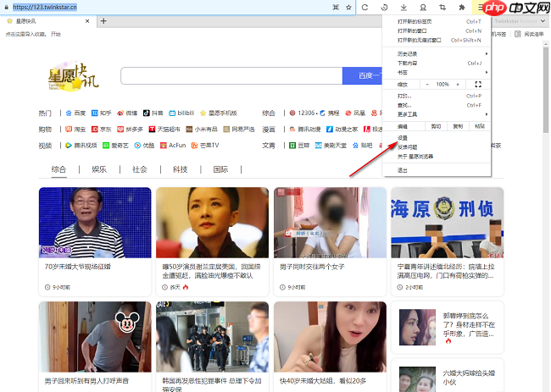Open the 微博 site shortcut
The image size is (551, 392).
click(127, 113)
